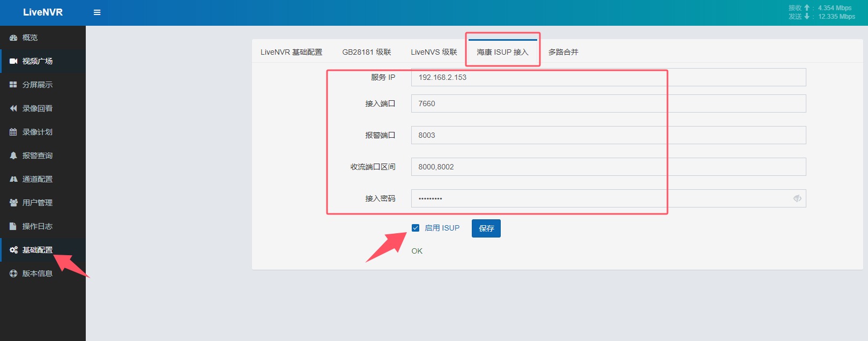868x341 pixels.
Task: Go to 版本信息 menu entry
Action: 43,273
